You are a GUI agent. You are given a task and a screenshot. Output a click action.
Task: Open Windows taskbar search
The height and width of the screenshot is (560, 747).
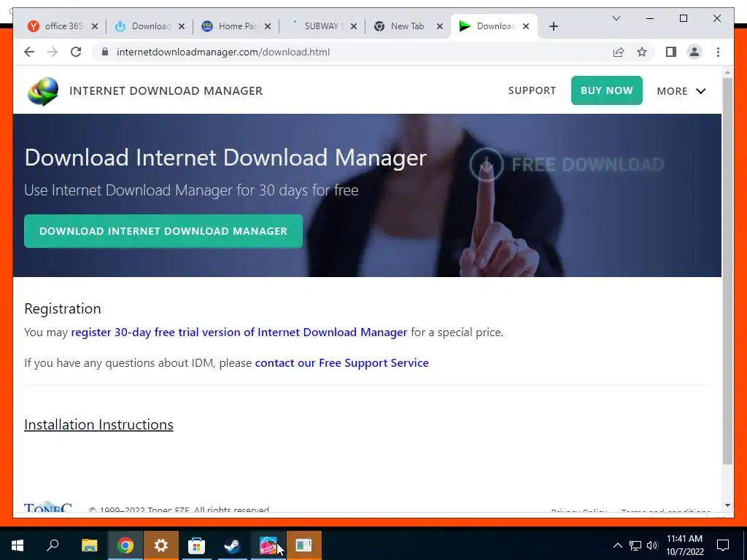tap(53, 545)
